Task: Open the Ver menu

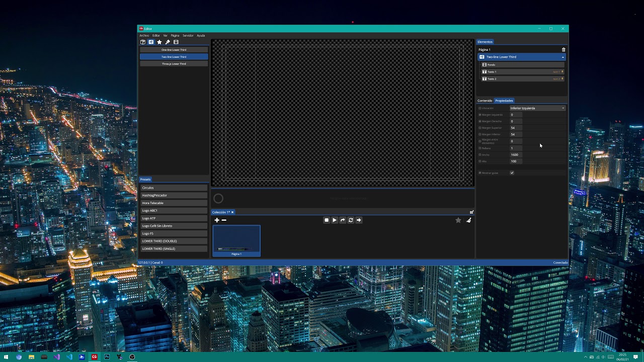Action: (166, 36)
